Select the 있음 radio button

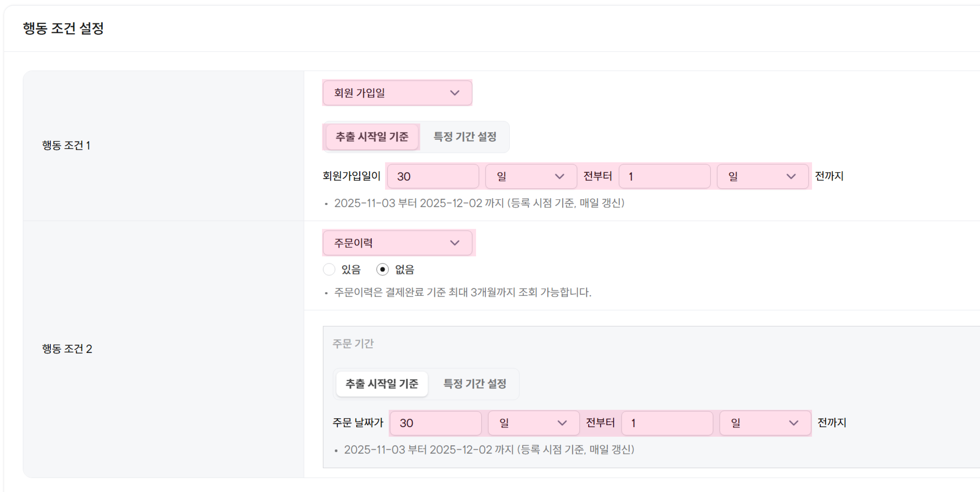coord(330,270)
